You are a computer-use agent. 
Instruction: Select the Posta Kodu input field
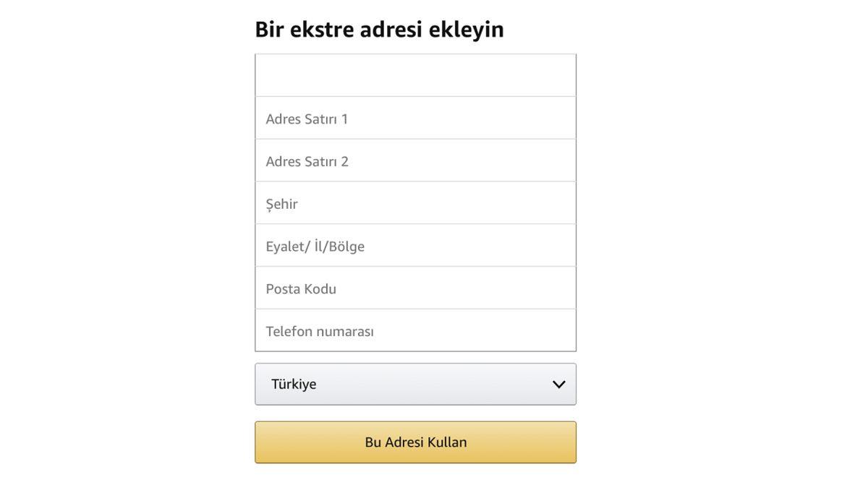click(415, 288)
